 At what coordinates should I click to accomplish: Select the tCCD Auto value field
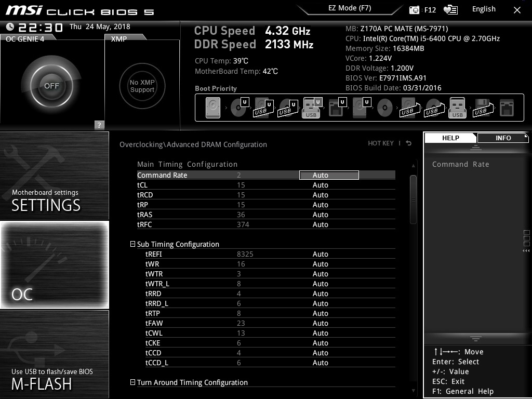(x=320, y=353)
